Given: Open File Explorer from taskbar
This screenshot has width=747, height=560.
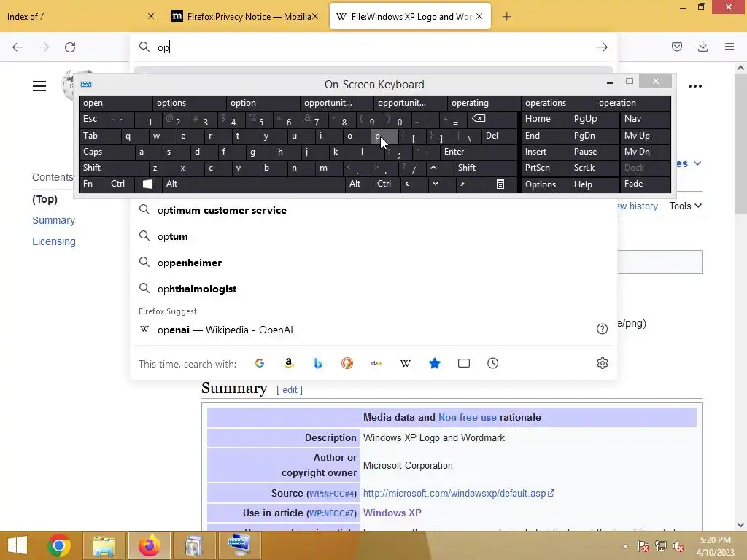Looking at the screenshot, I should (x=104, y=545).
